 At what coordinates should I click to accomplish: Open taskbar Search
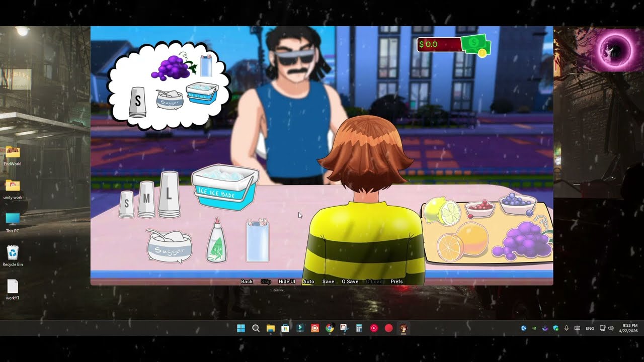(x=256, y=328)
